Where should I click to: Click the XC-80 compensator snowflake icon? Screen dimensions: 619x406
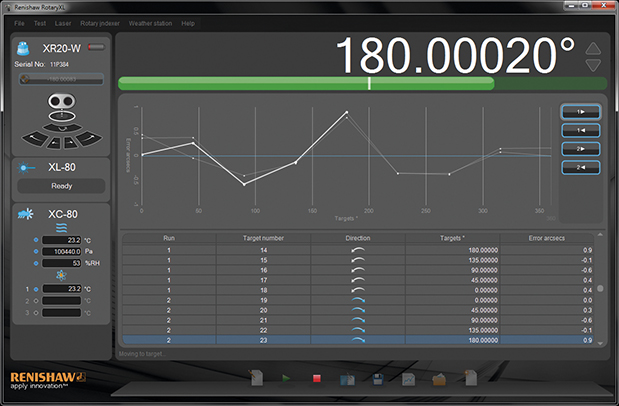click(26, 214)
